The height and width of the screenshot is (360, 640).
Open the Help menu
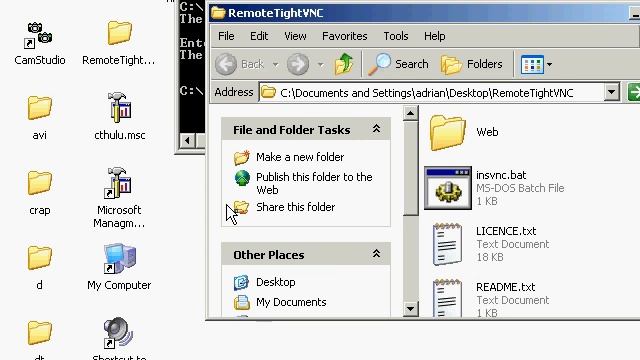[434, 36]
